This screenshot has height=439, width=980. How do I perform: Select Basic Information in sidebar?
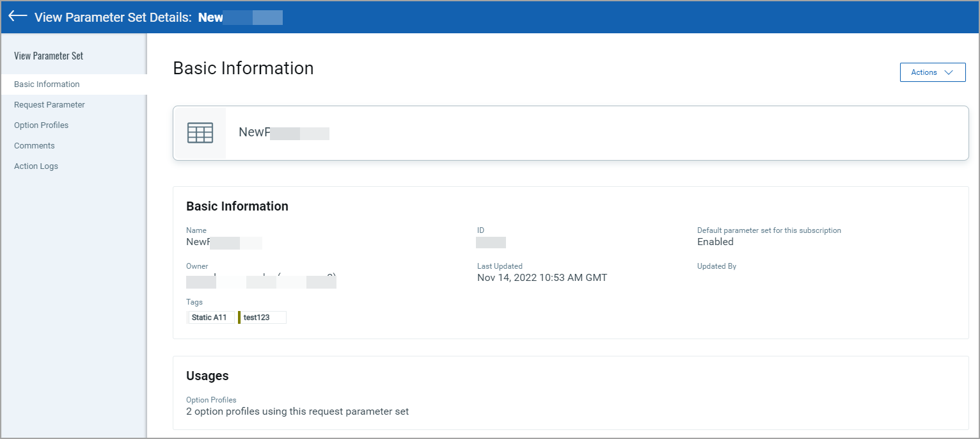pos(47,84)
